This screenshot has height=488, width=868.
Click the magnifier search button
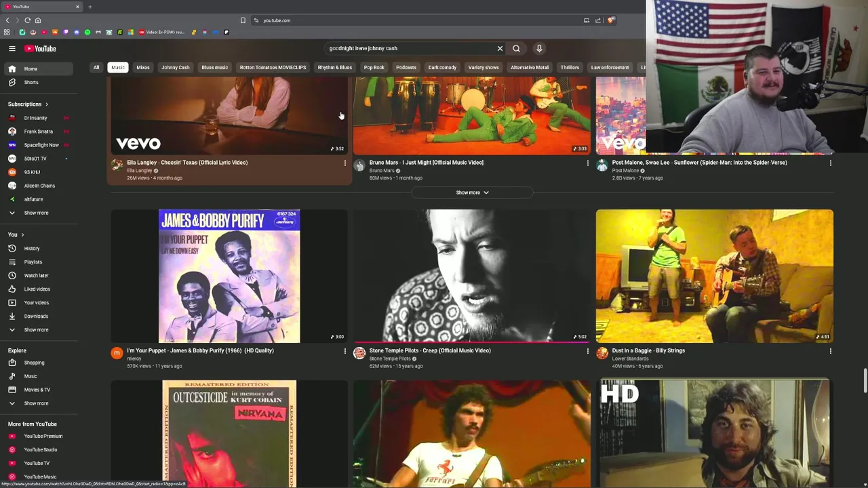tap(516, 48)
